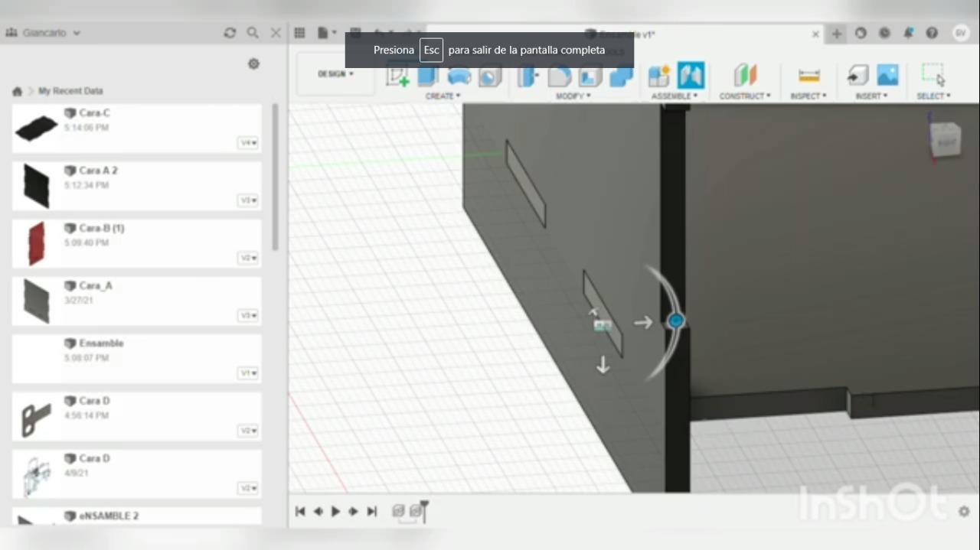Screen dimensions: 980x550
Task: Open Cara A 2 version dropdown
Action: click(x=248, y=200)
